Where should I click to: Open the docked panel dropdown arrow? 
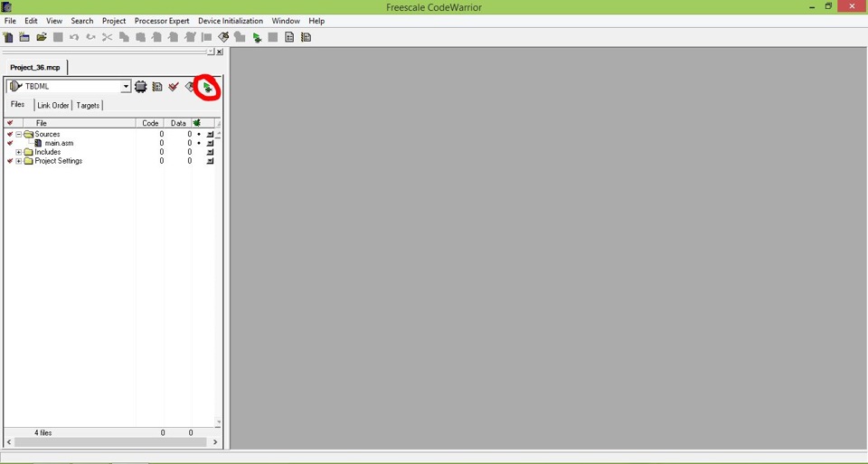tap(211, 52)
